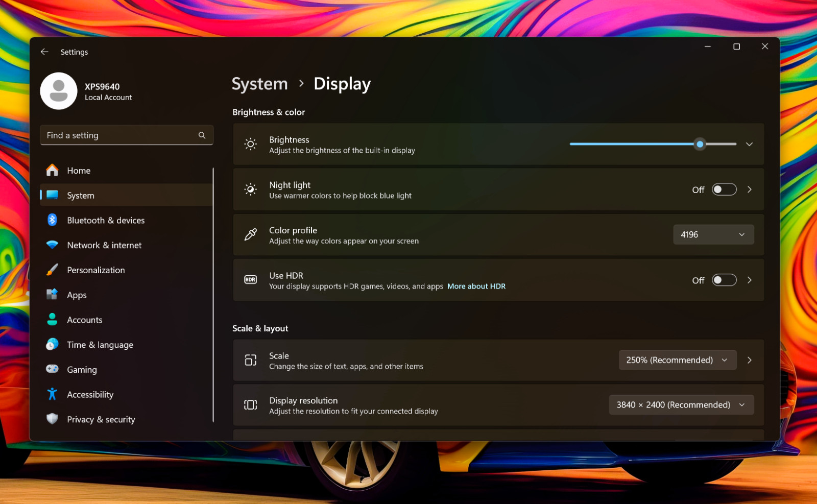Click the Network wifi icon
This screenshot has height=504, width=817.
(x=52, y=245)
